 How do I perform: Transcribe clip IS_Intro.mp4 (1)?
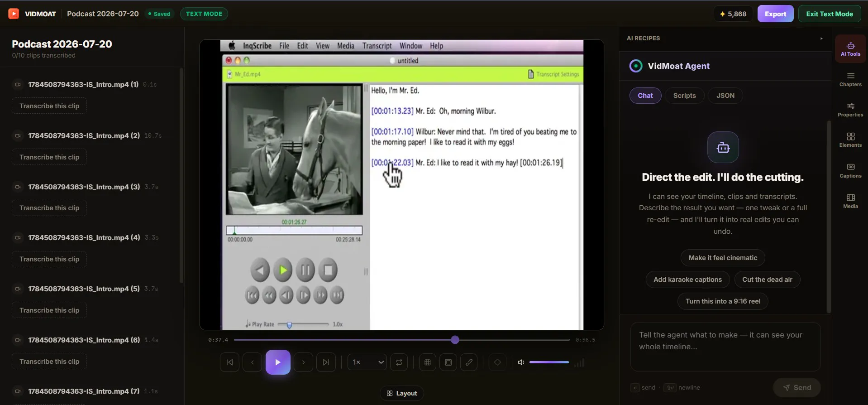pos(49,106)
